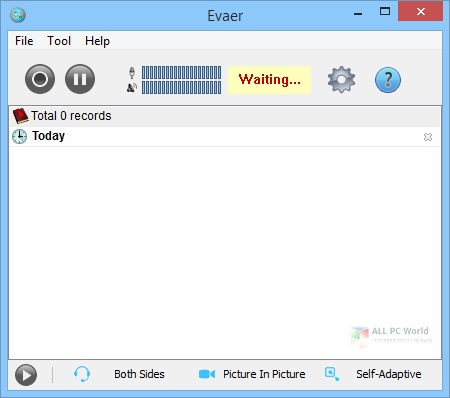Click the clock icon beside Today
Screen dimensions: 450x398
click(x=19, y=137)
